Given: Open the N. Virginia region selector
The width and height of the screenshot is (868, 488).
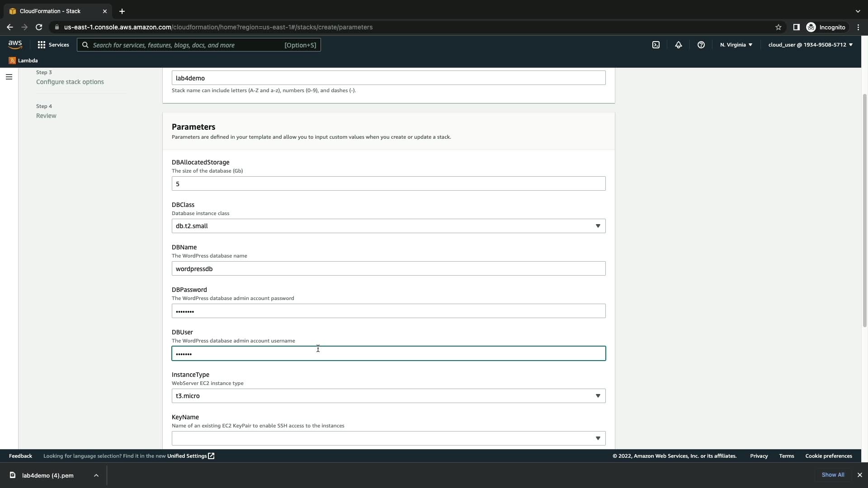Looking at the screenshot, I should 736,45.
